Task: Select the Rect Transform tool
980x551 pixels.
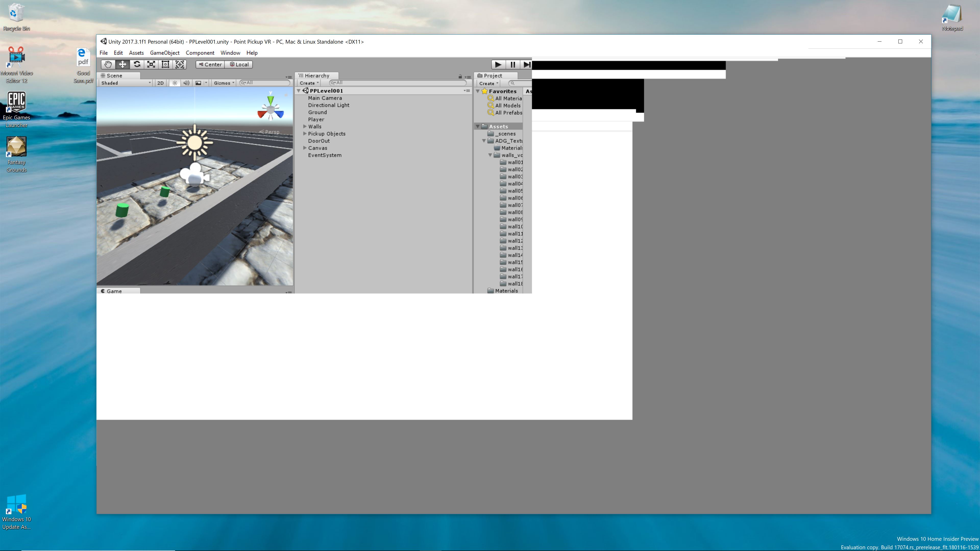Action: 165,64
